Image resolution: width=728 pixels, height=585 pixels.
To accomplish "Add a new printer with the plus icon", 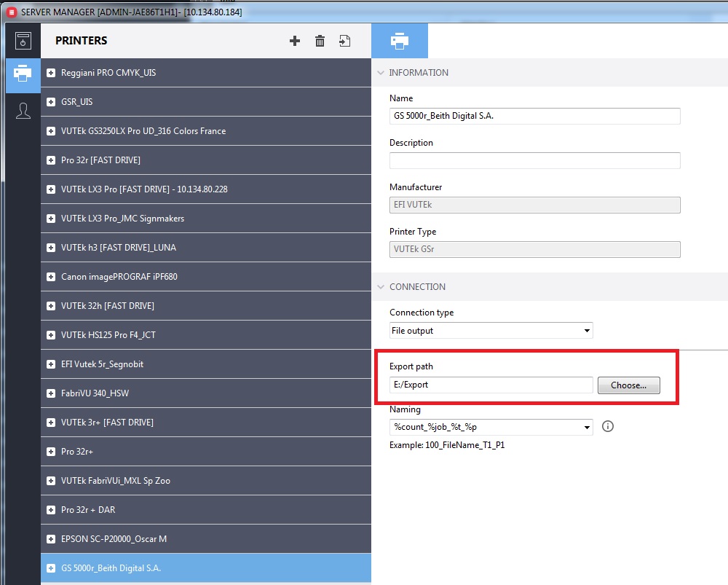I will point(295,41).
